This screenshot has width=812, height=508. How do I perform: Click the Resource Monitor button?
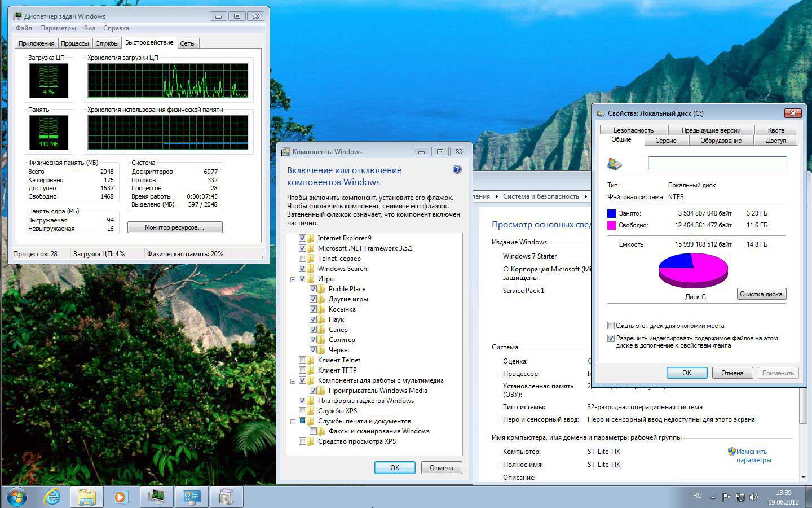[175, 227]
